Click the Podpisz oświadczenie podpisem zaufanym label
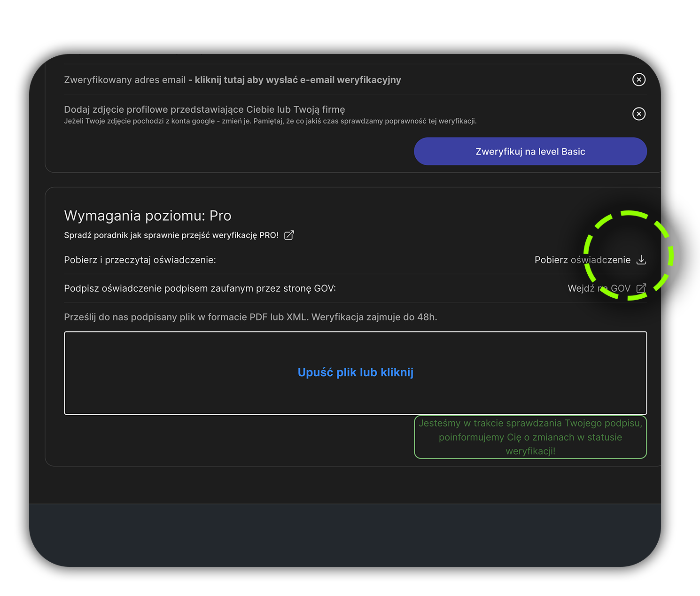 click(200, 288)
